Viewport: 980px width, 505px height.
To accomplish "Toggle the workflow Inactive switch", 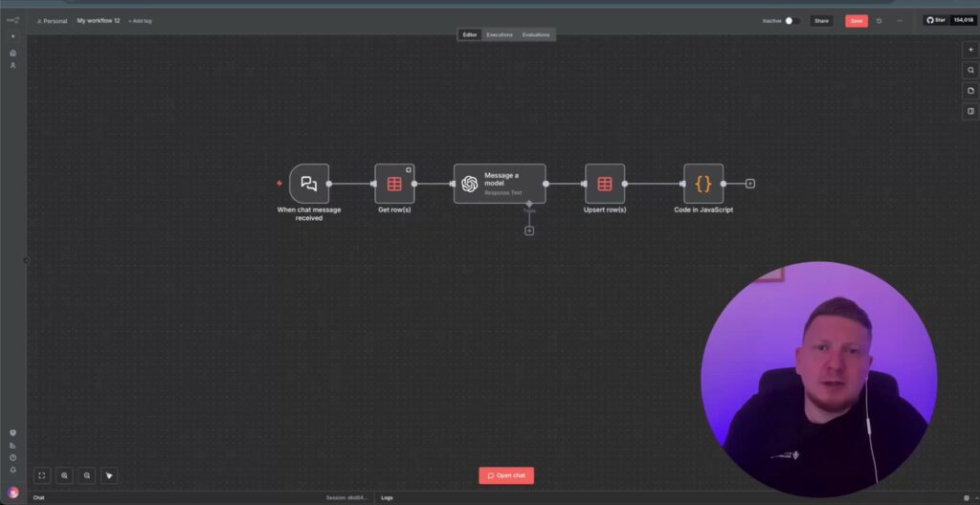I will coord(791,21).
